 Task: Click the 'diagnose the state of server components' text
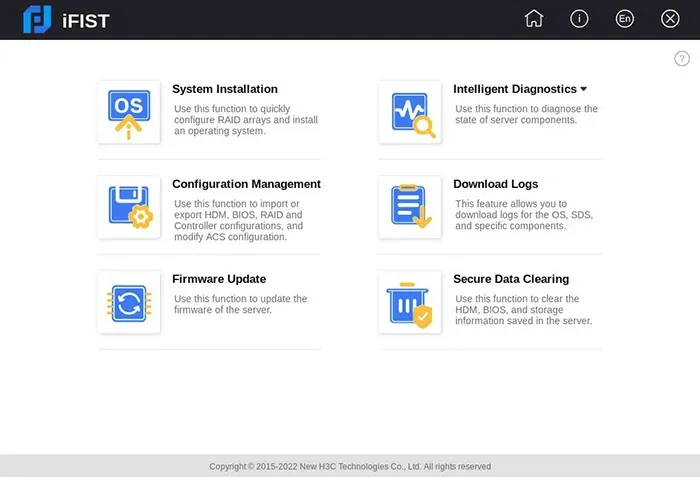pos(526,114)
